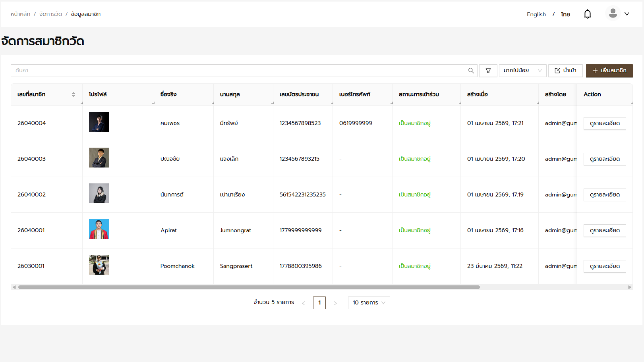Click the นำเข้า import button
Image resolution: width=644 pixels, height=362 pixels.
(x=565, y=71)
